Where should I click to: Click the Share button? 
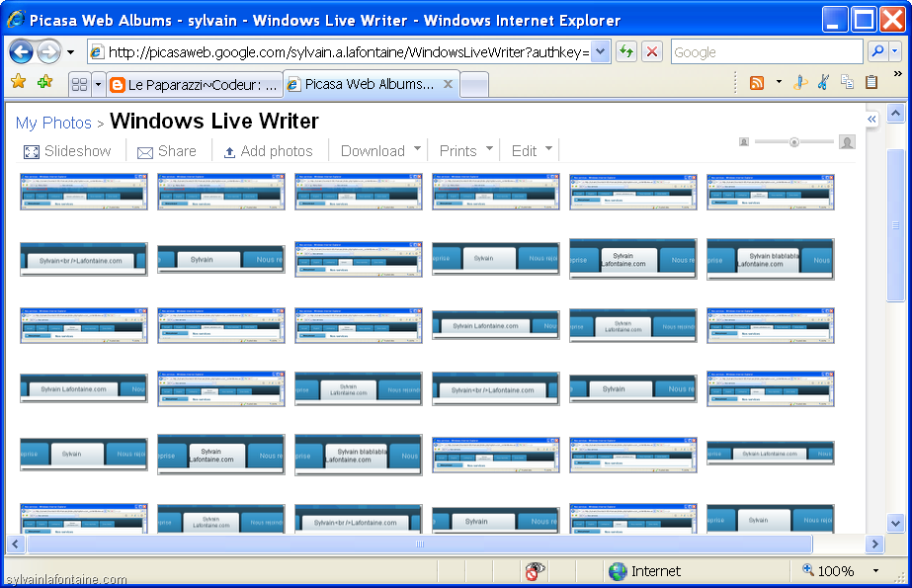coord(167,151)
